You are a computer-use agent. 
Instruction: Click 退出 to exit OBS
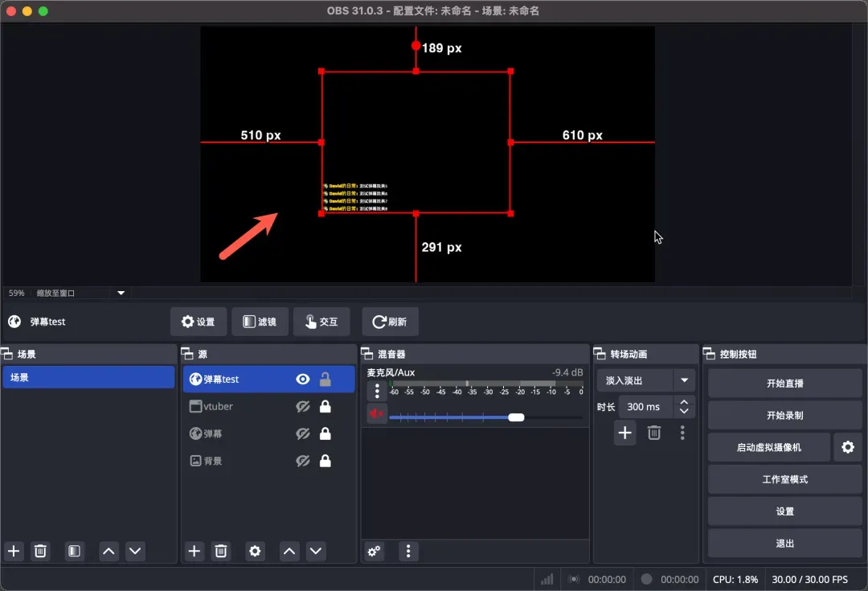(x=785, y=544)
